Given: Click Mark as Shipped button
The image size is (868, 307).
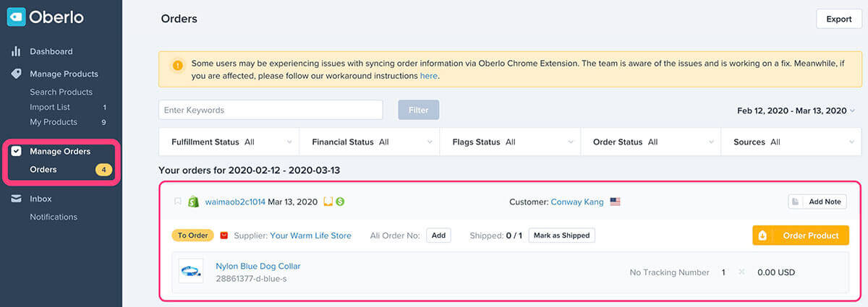Looking at the screenshot, I should pos(562,235).
